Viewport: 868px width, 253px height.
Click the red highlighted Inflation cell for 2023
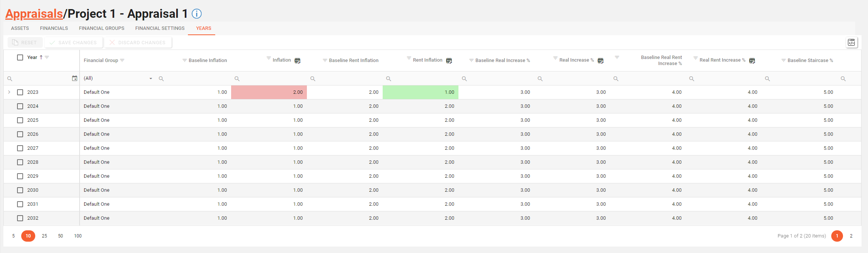point(269,92)
